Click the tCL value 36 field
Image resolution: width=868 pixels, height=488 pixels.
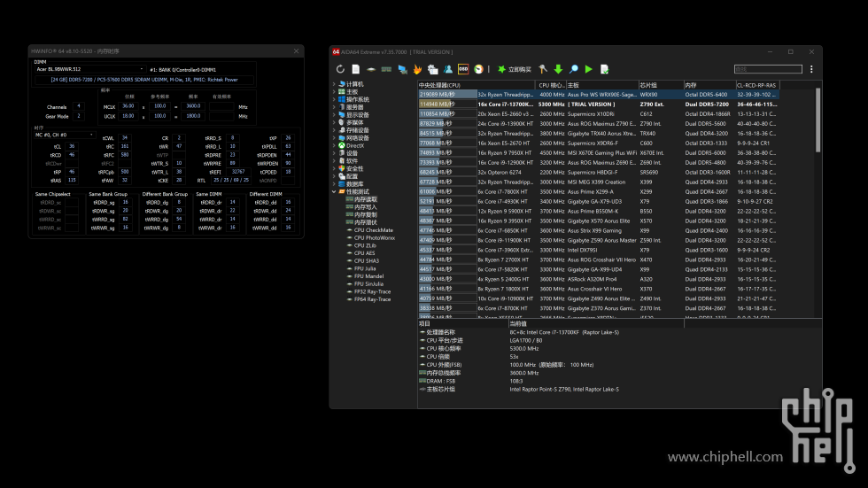tap(72, 146)
